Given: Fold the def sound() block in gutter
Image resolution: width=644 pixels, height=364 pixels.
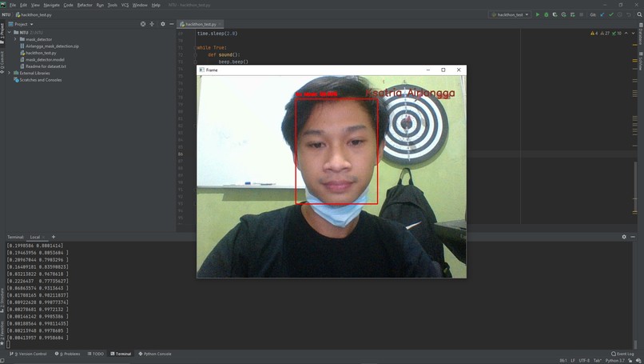Looking at the screenshot, I should [x=196, y=54].
